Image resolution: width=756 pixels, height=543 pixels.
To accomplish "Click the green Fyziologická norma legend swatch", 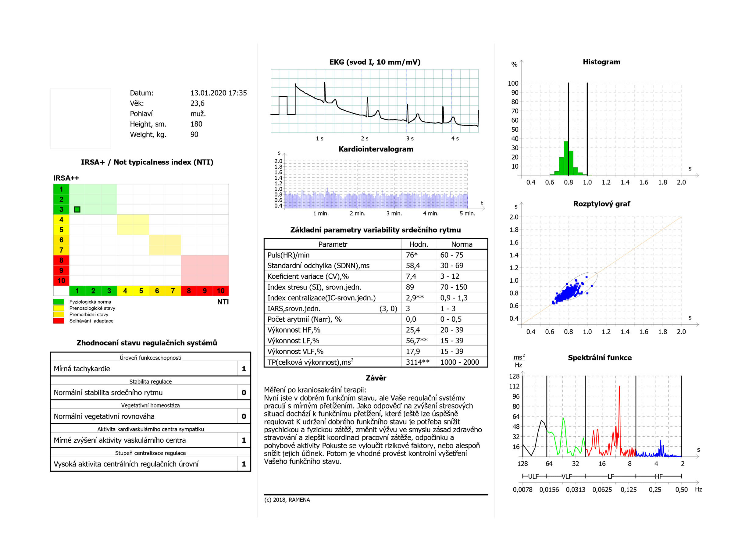I will pos(59,302).
